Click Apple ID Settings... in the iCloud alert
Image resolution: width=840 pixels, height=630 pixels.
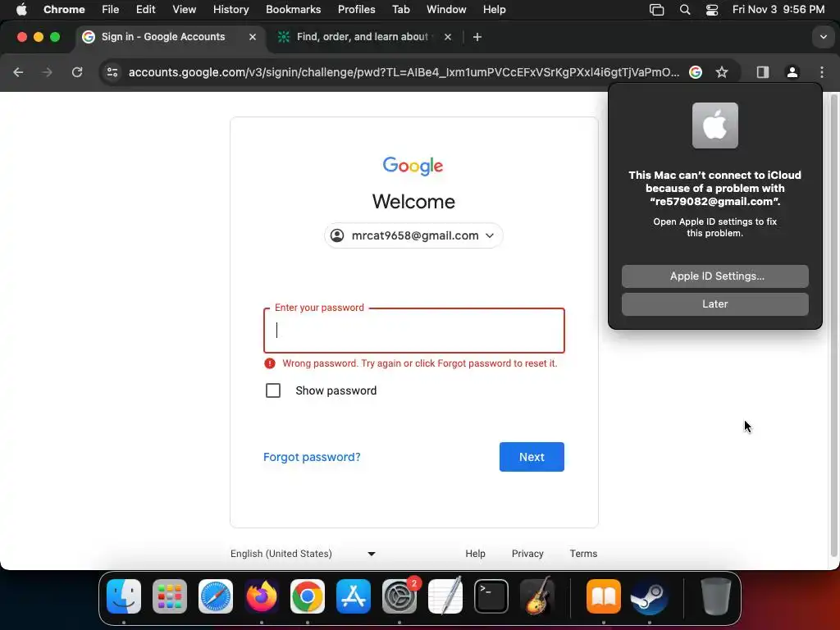click(714, 276)
